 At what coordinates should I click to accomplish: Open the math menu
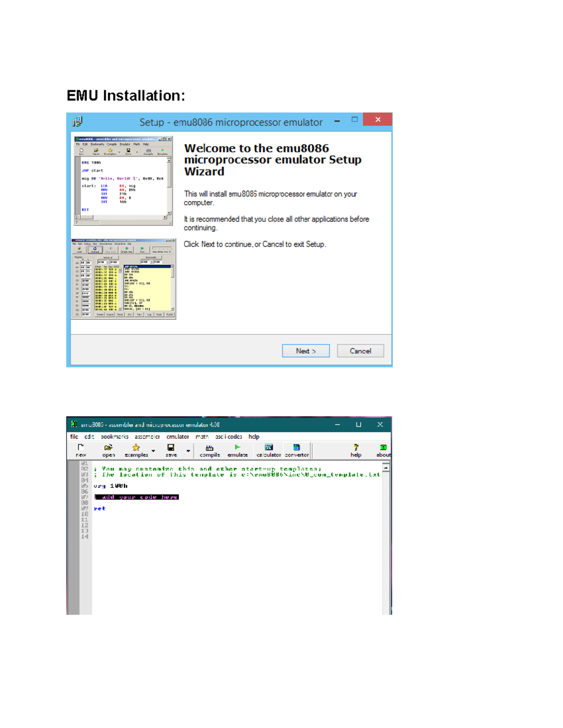pos(202,436)
